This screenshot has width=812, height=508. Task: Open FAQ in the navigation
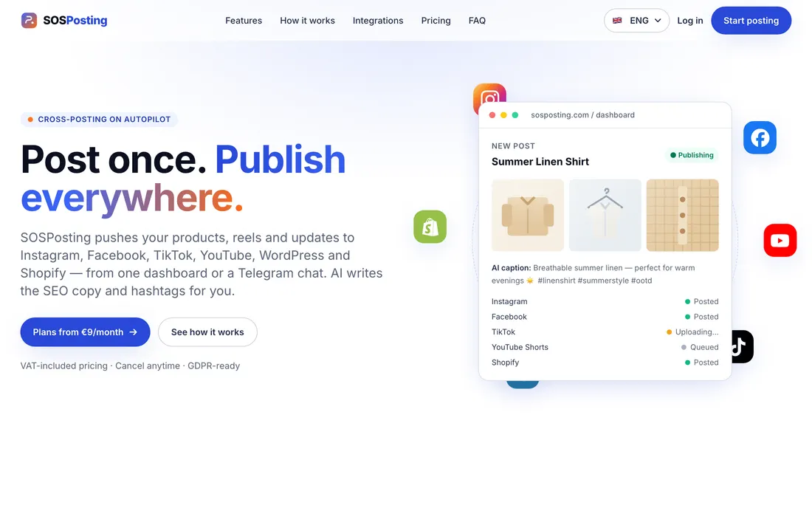pos(477,21)
